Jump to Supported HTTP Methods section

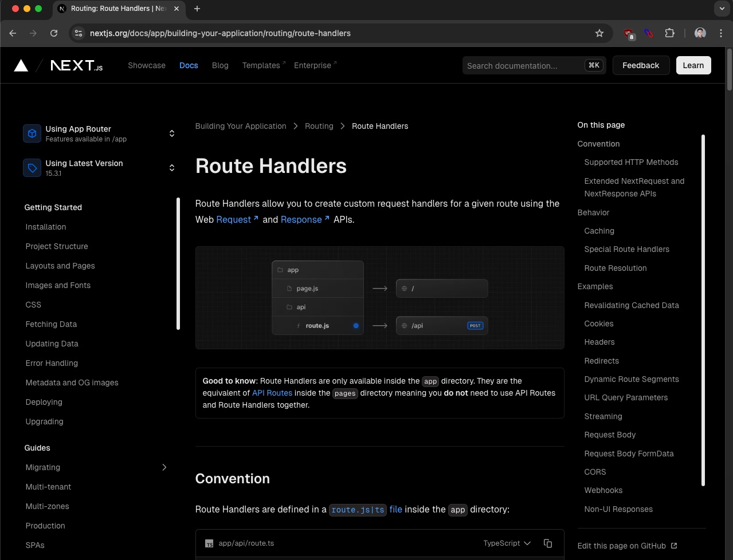coord(631,162)
